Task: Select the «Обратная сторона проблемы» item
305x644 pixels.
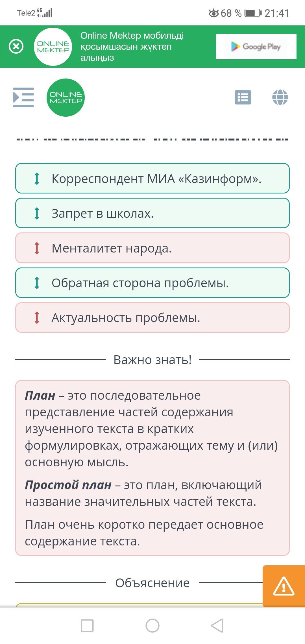Action: click(x=152, y=283)
